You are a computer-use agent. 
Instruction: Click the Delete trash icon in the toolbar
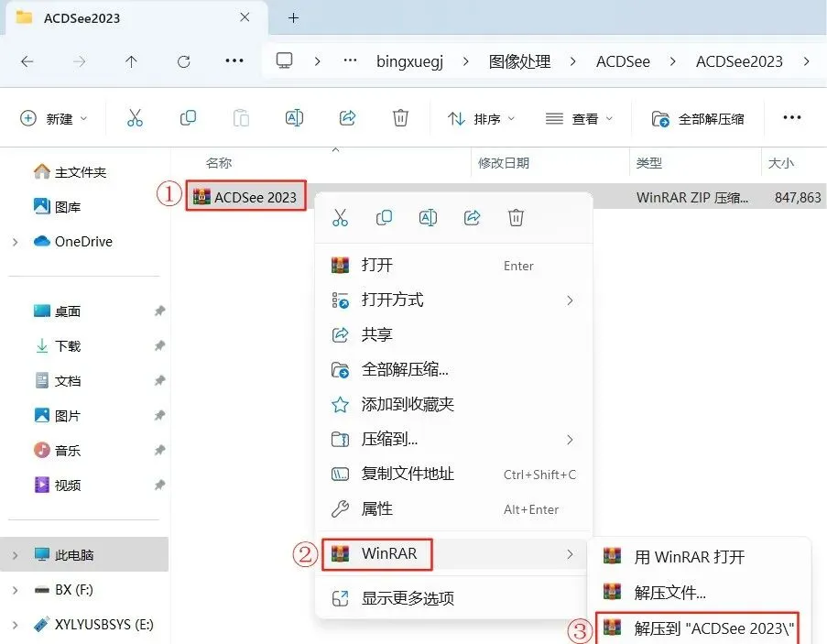click(x=400, y=117)
